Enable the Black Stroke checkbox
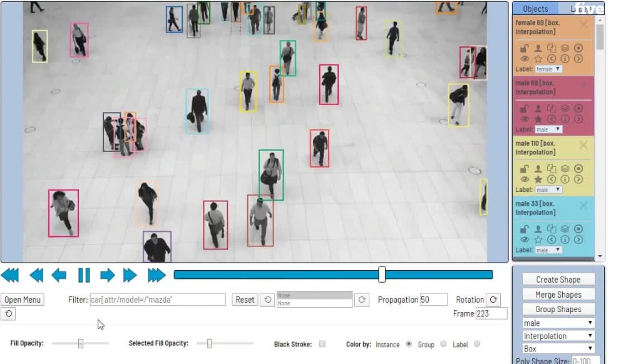This screenshot has width=626, height=364. pos(322,344)
